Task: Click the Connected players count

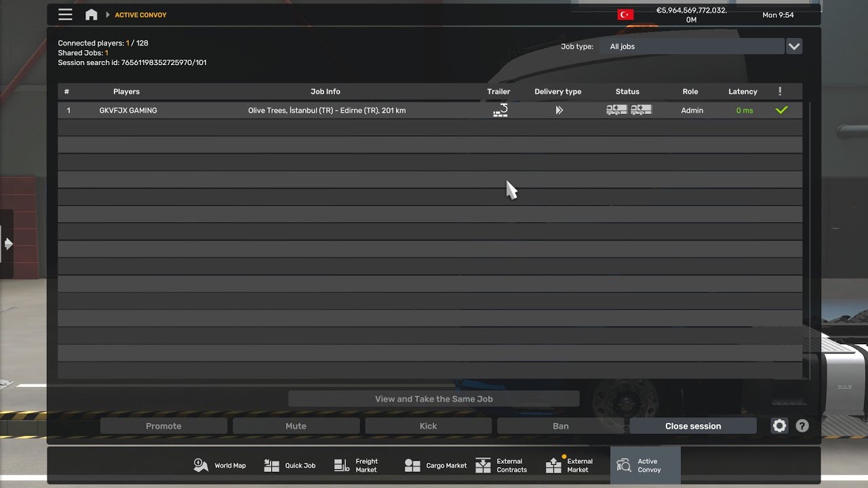Action: click(x=103, y=43)
